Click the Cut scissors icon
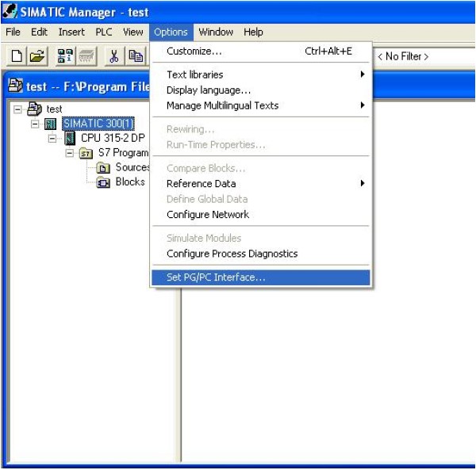This screenshot has width=476, height=470. tap(113, 56)
